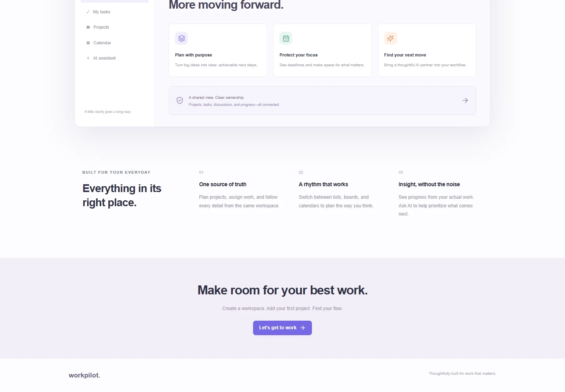Screen dimensions: 565x392
Task: Click 'Plan projects, assign work' paragraph
Action: coord(239,201)
